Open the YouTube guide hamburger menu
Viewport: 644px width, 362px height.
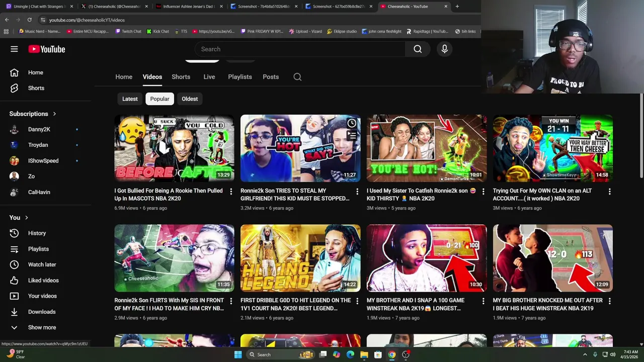click(x=14, y=49)
